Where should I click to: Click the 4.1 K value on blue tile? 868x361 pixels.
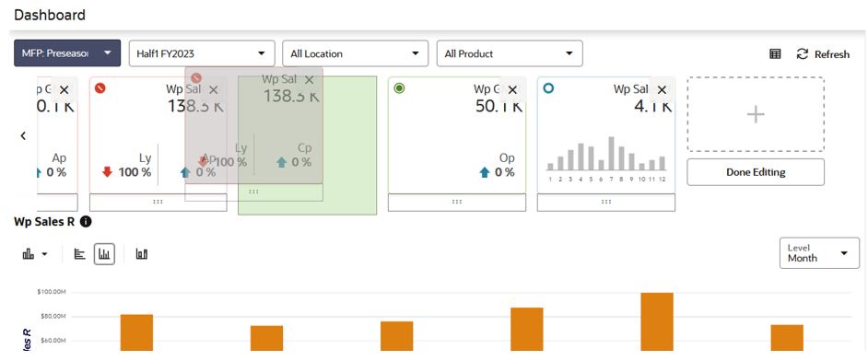click(x=653, y=106)
